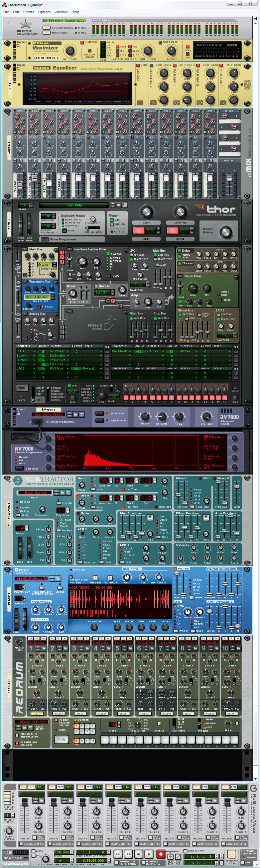Screen dimensions: 260x868
Task: Toggle RV7000 Remote Programmer arrow
Action: (x=28, y=421)
